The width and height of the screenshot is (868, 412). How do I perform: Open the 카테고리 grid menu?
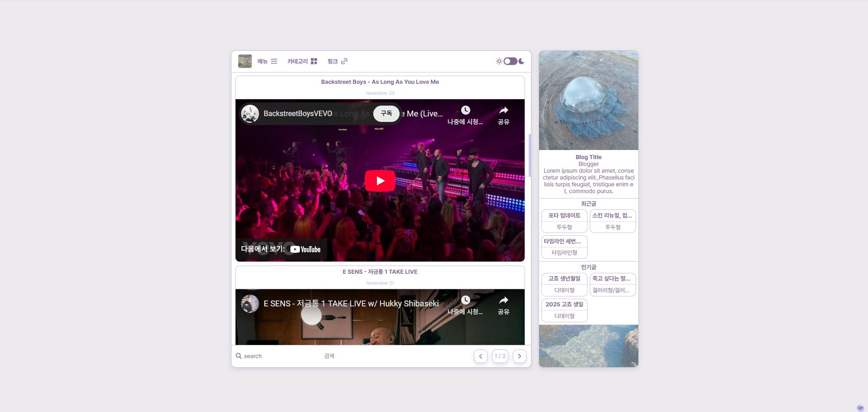(302, 61)
